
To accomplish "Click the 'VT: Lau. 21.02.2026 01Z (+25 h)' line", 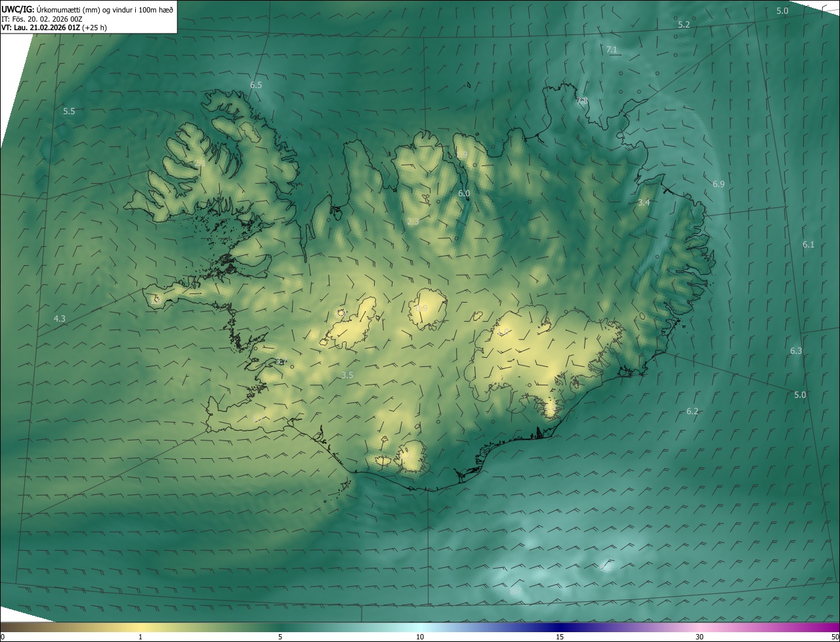I will (54, 28).
